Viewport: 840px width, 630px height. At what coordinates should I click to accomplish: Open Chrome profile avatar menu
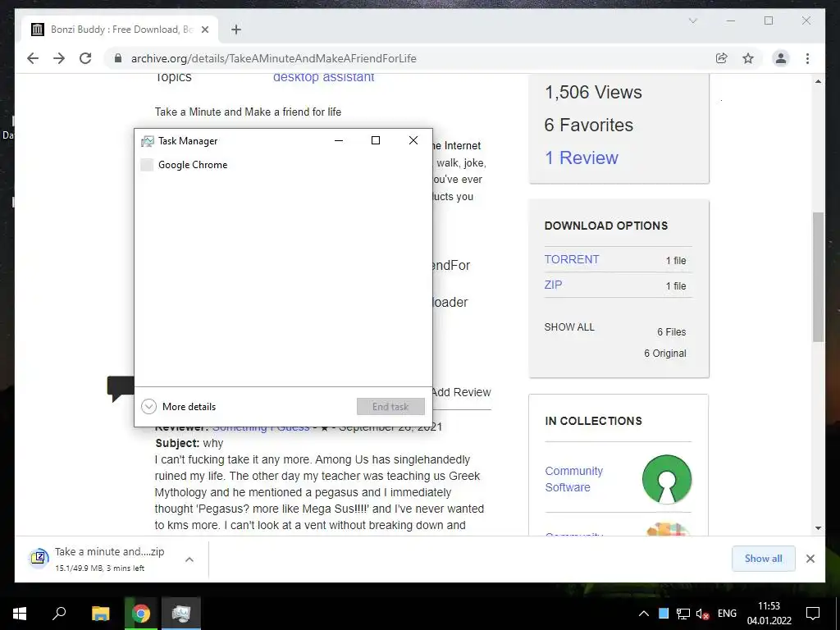pyautogui.click(x=781, y=58)
